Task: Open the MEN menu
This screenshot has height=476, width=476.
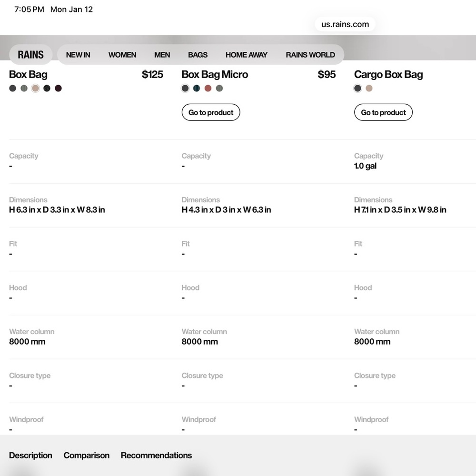Action: [x=162, y=55]
